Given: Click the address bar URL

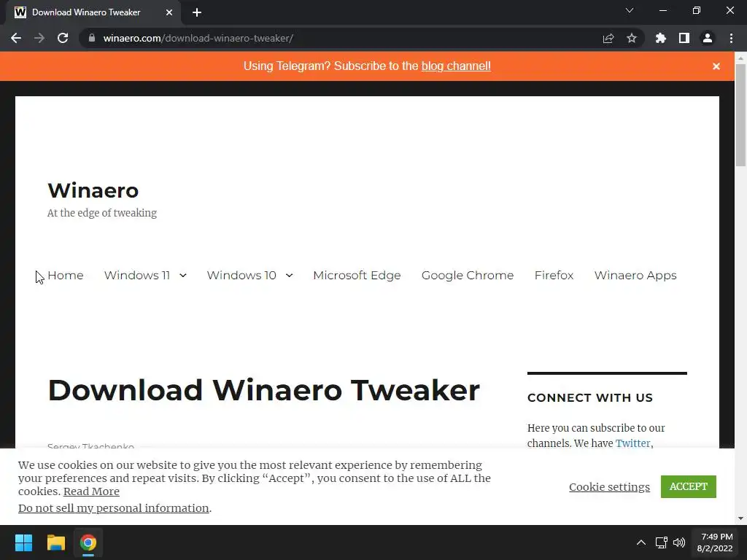Looking at the screenshot, I should point(198,38).
